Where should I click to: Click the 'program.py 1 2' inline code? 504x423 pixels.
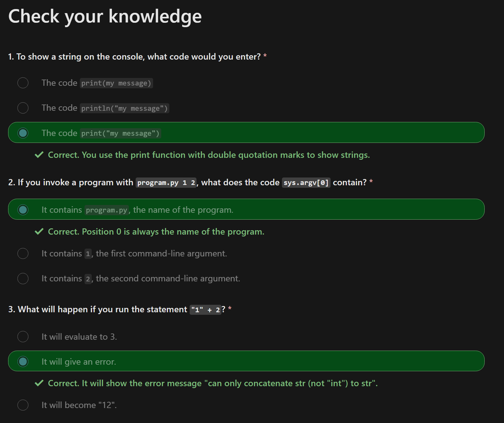coord(166,182)
